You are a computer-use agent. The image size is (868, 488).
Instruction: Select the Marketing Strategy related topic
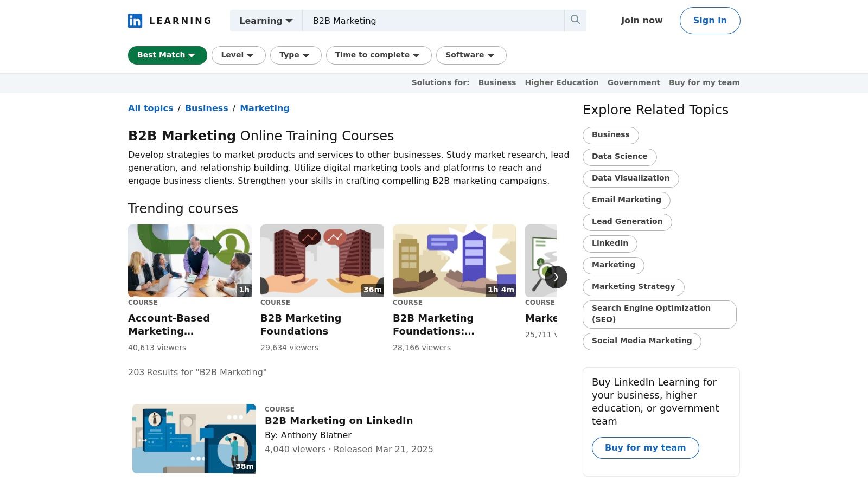point(634,287)
